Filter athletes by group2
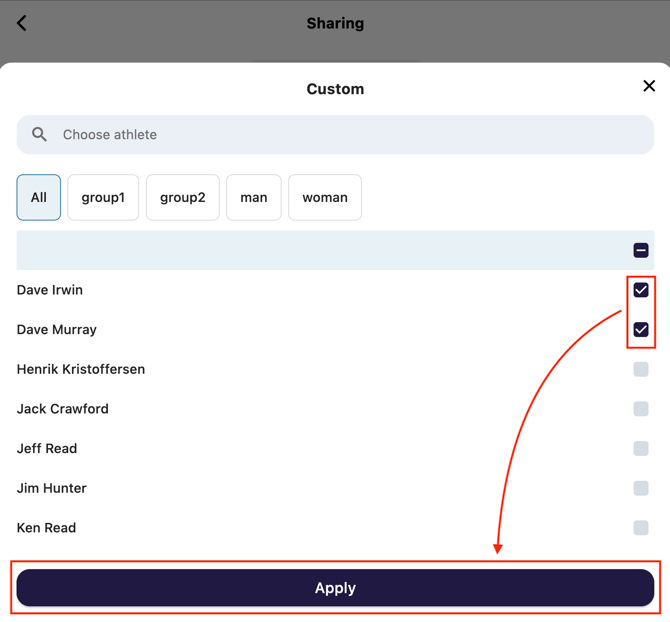Screen dimensions: 670x622 (x=183, y=197)
